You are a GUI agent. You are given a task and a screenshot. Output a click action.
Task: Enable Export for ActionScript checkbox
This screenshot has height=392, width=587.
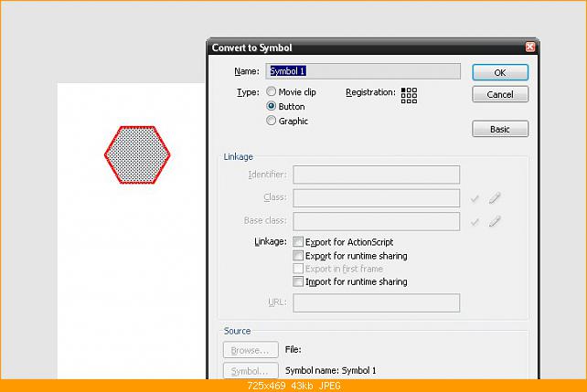point(298,241)
